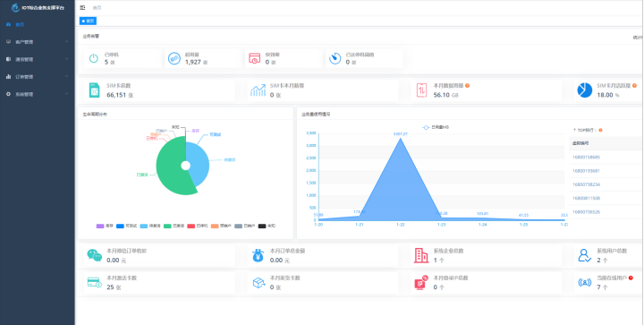Image resolution: width=644 pixels, height=325 pixels.
Task: Click the 41.55 data label on the chart
Action: pyautogui.click(x=523, y=215)
